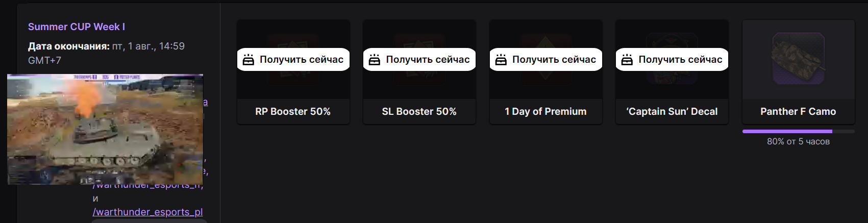Claim the SL Booster 50% drop
Image resolution: width=868 pixels, height=223 pixels.
419,60
